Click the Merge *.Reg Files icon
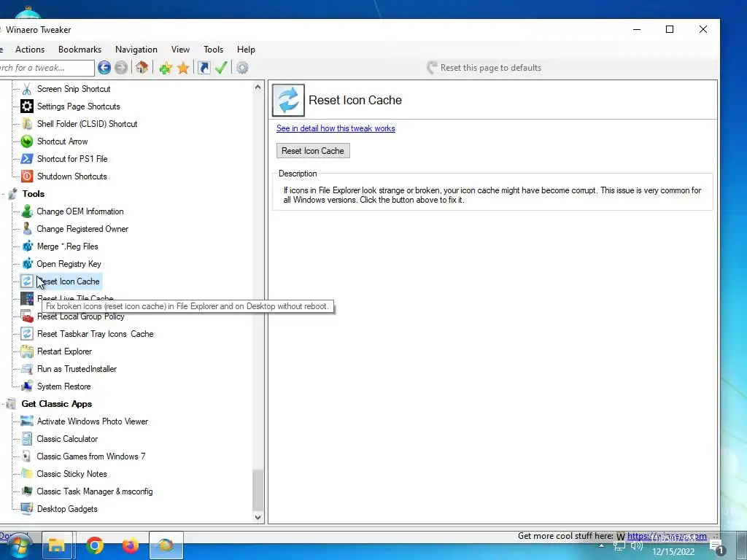The height and width of the screenshot is (560, 747). click(x=27, y=246)
